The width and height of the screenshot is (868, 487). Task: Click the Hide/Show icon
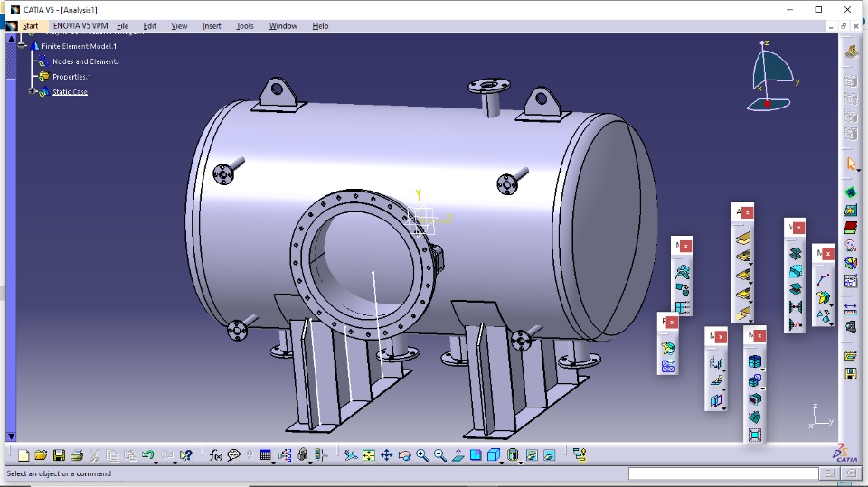pyautogui.click(x=532, y=454)
